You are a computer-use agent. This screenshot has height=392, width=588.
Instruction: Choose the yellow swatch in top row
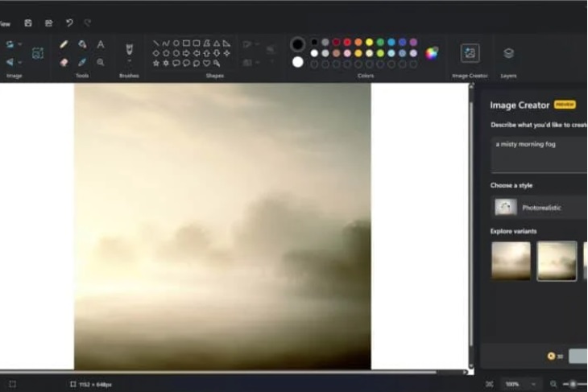coord(370,43)
